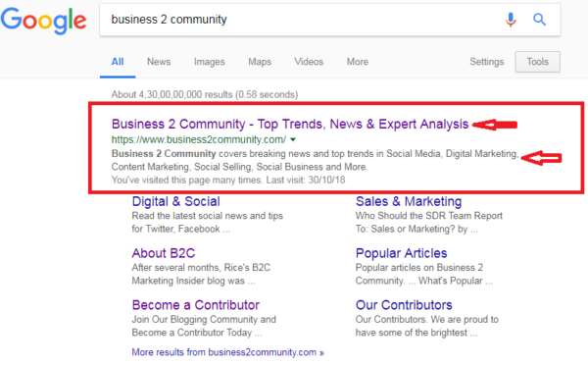
Task: Open the Videos results tab
Action: (x=309, y=62)
